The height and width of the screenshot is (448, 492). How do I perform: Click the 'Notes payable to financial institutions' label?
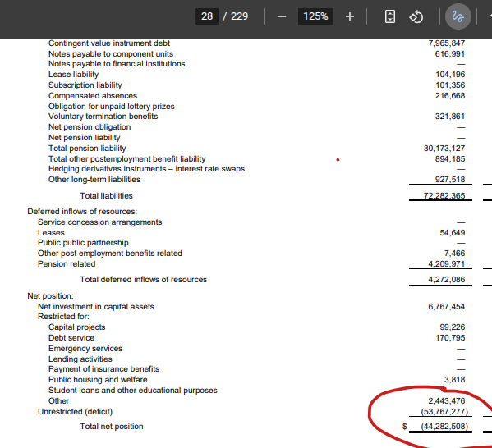tap(117, 64)
